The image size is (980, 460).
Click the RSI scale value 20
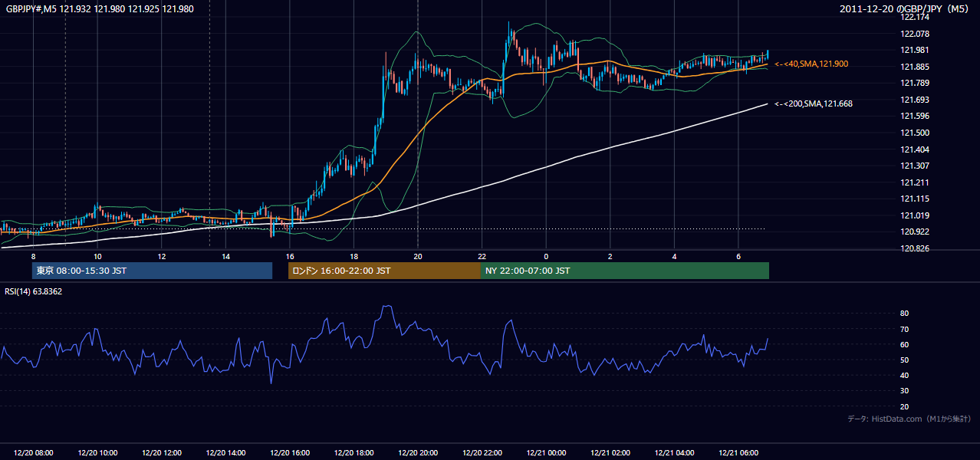[904, 406]
